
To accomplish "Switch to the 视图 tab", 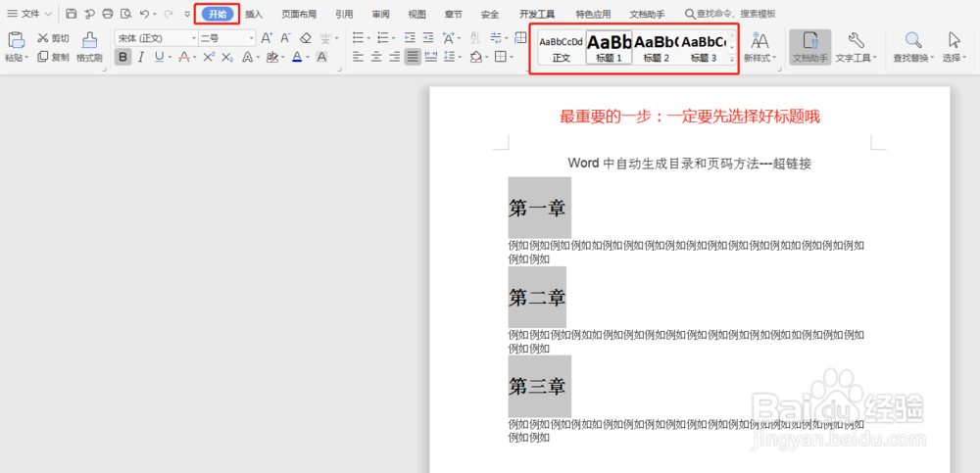I will [x=416, y=14].
